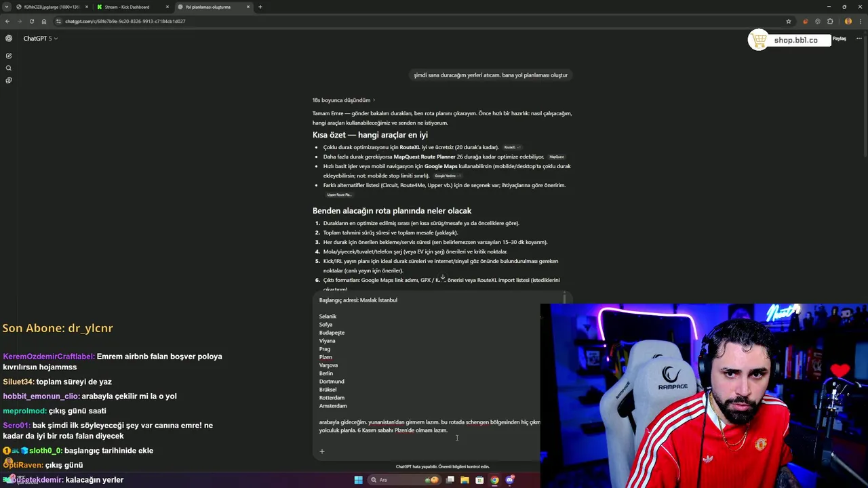Click the chatgpt.com address bar URL
The image size is (868, 488).
coord(125,21)
